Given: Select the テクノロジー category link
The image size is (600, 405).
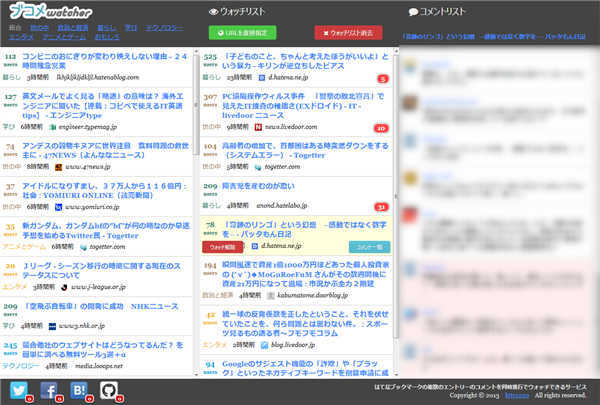Looking at the screenshot, I should tap(165, 28).
